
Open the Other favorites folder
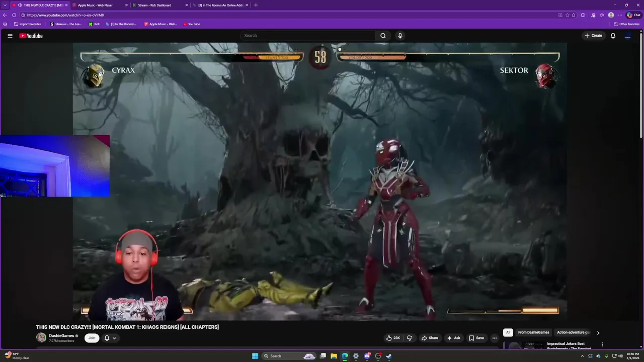(x=626, y=24)
